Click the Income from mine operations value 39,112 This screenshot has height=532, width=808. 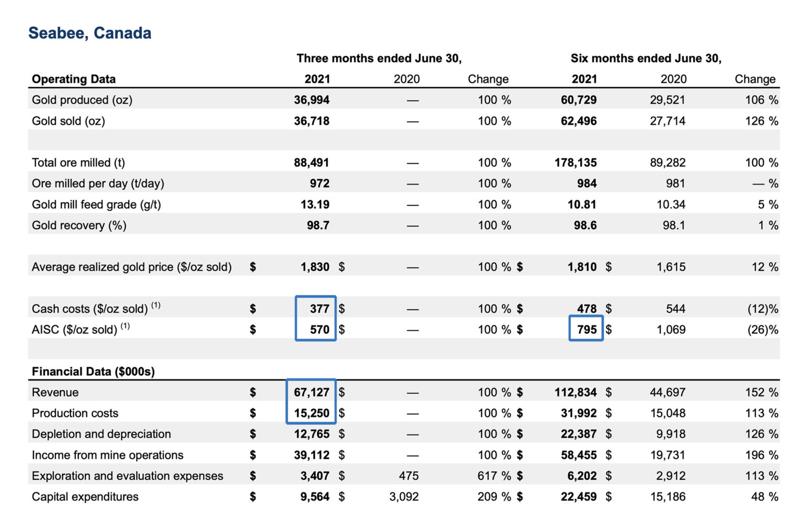point(312,455)
